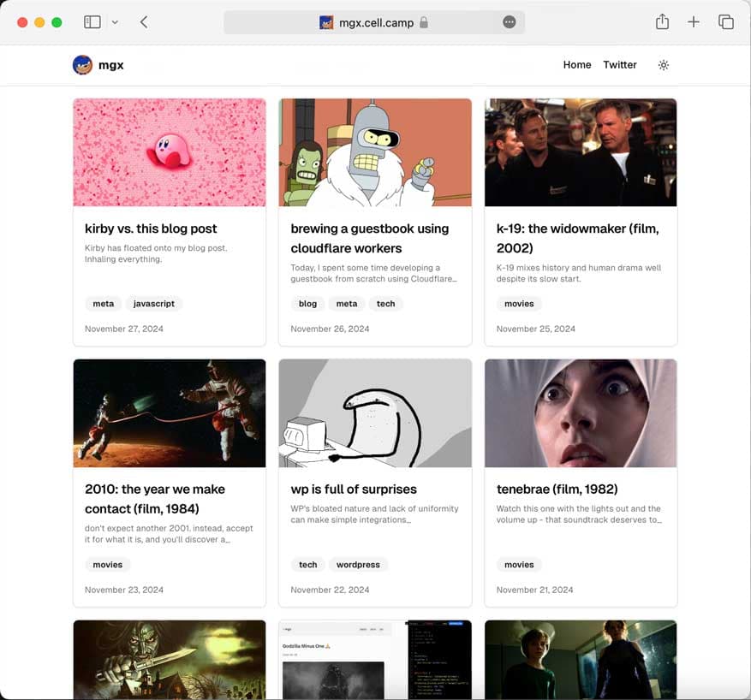
Task: Open the Share menu icon
Action: 661,21
